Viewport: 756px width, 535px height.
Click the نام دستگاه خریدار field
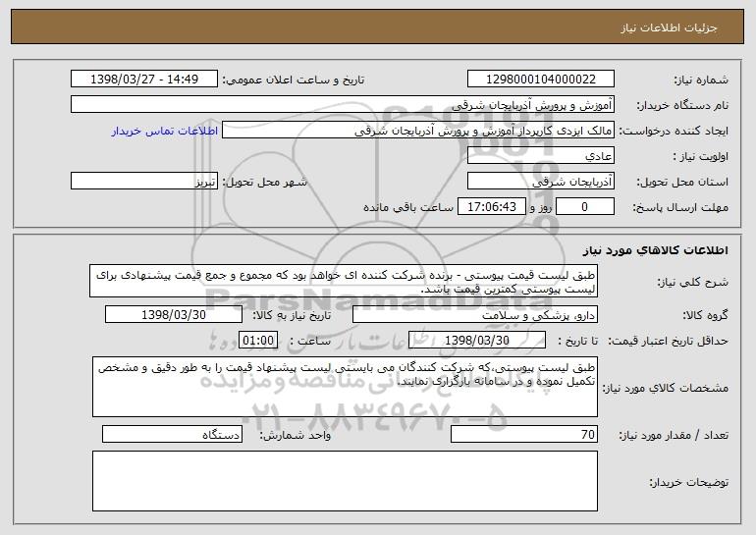(343, 105)
